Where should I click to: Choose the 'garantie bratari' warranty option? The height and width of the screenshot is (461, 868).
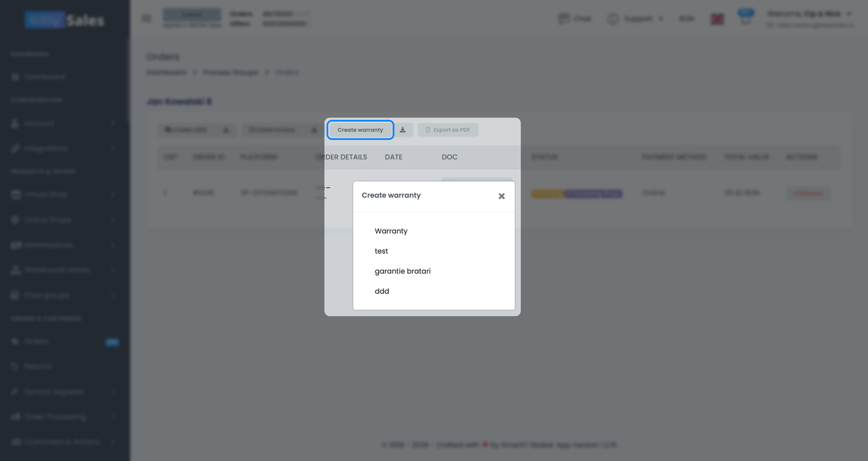(x=403, y=271)
